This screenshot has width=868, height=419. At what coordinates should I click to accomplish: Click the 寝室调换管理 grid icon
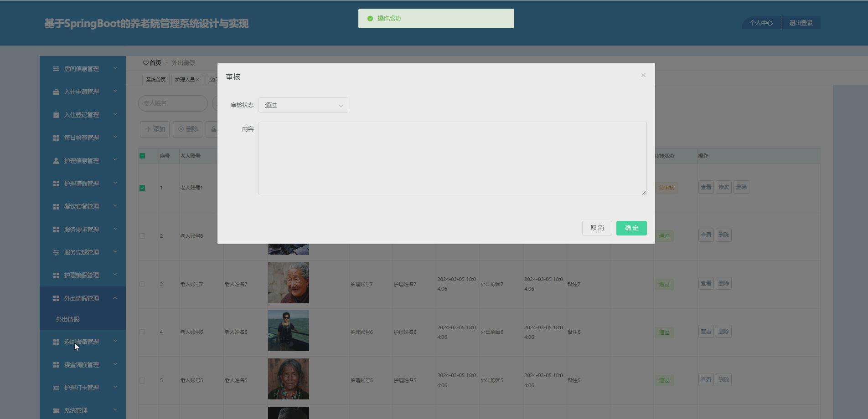[x=56, y=365]
